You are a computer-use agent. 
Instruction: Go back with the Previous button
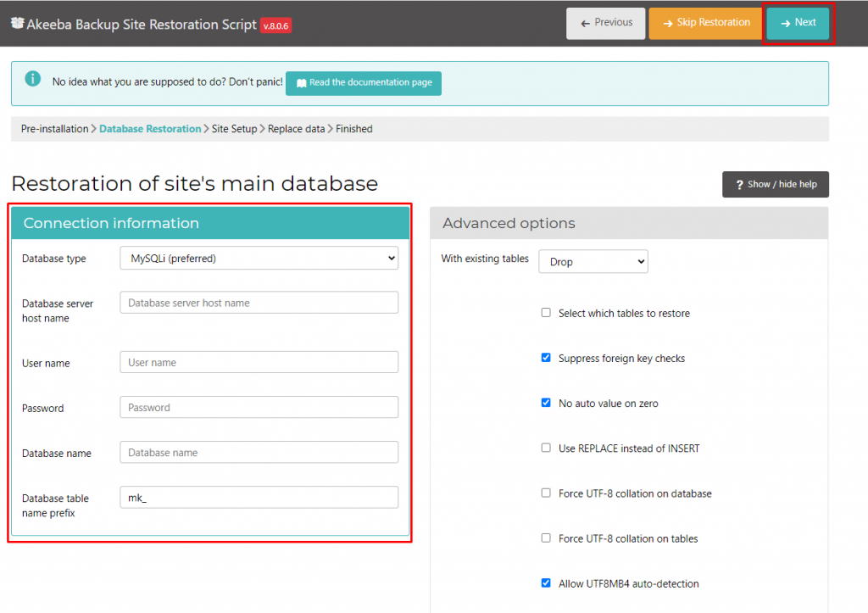(x=605, y=23)
